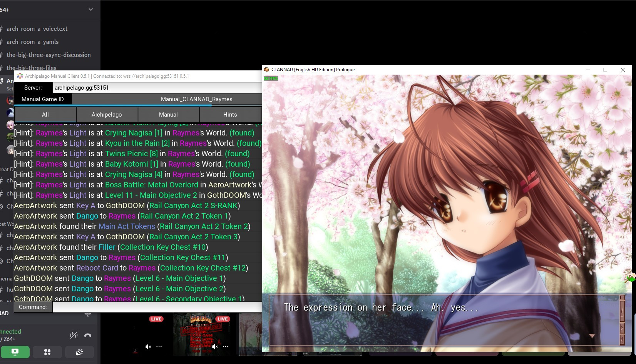Screen dimensions: 636x364
Task: Switch to the Hints tab
Action: (230, 115)
